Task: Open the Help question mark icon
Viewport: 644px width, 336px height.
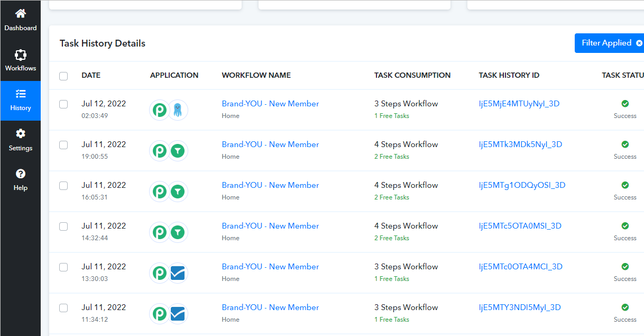Action: tap(21, 174)
